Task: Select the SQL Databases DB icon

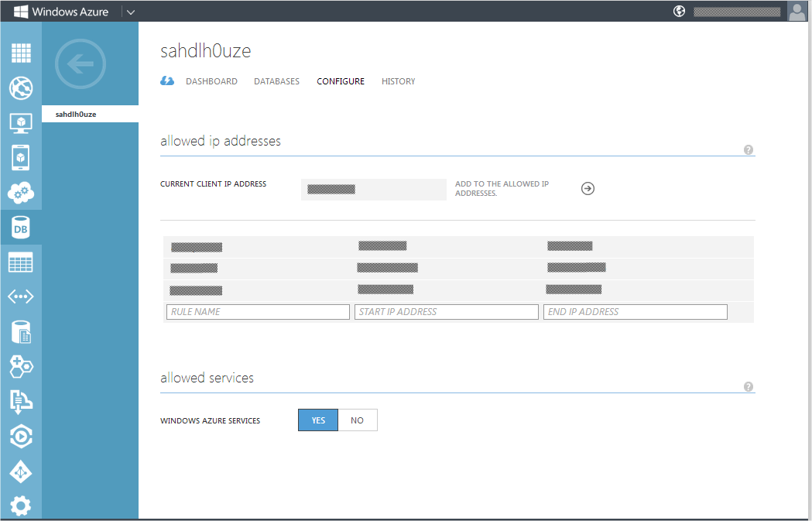Action: tap(21, 227)
